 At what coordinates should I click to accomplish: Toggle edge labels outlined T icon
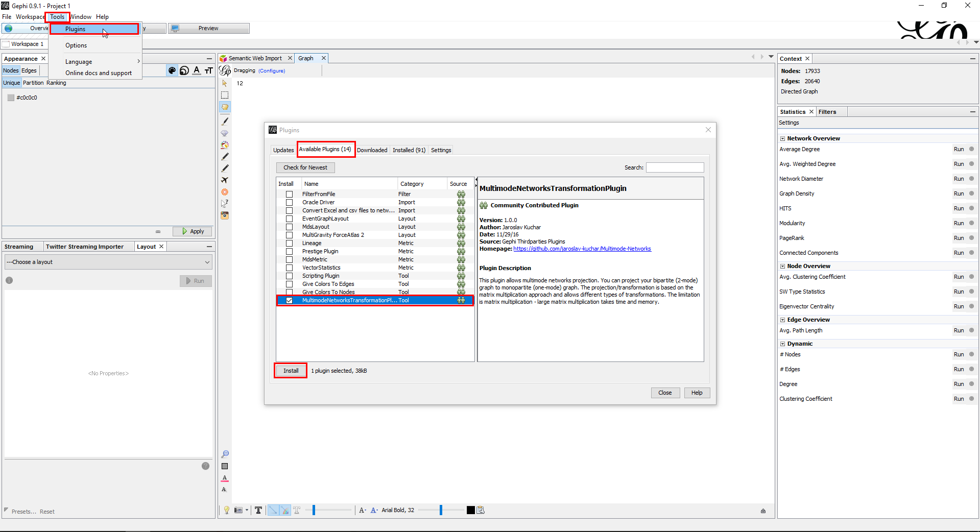[x=297, y=510]
